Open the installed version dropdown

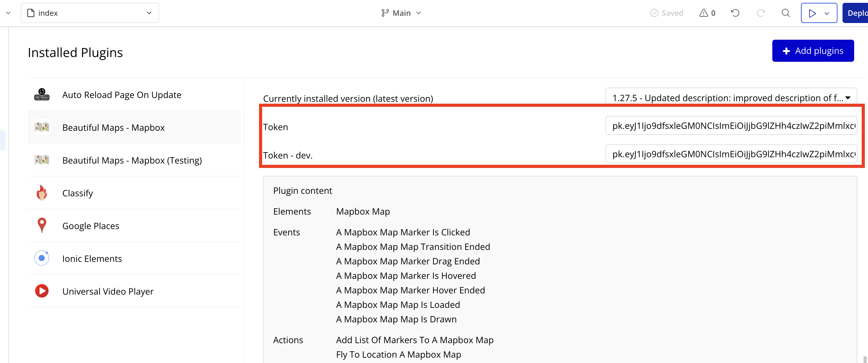pyautogui.click(x=730, y=97)
